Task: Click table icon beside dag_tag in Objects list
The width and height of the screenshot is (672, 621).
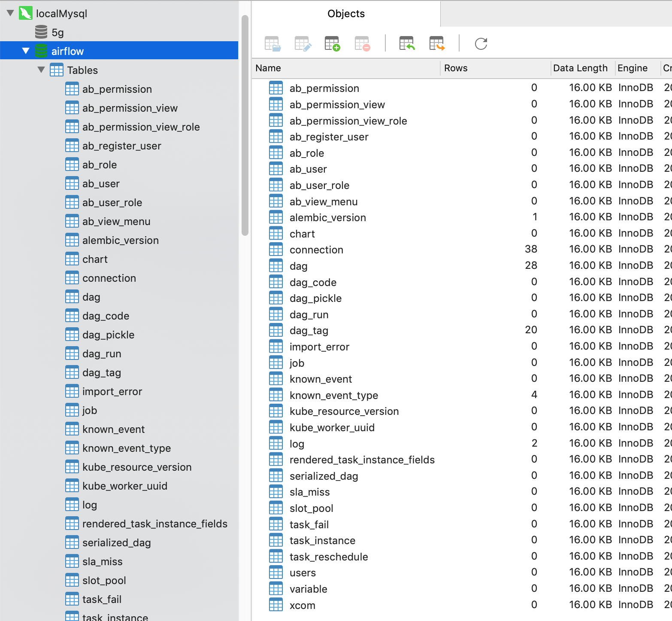Action: coord(276,330)
